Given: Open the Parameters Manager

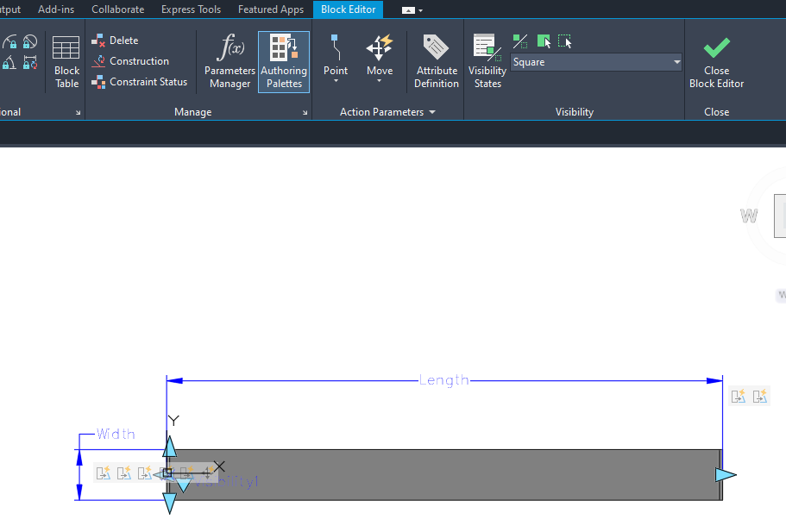Looking at the screenshot, I should 229,61.
